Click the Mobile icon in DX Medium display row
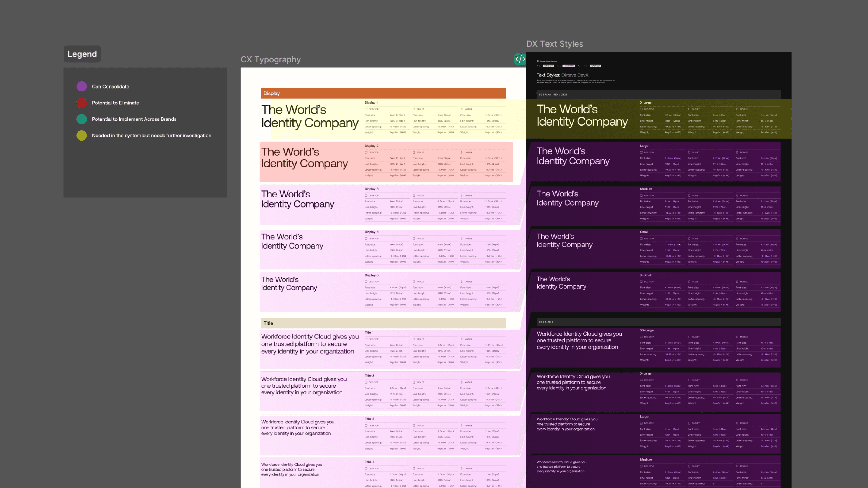Viewport: 868px width, 488px height. click(737, 195)
